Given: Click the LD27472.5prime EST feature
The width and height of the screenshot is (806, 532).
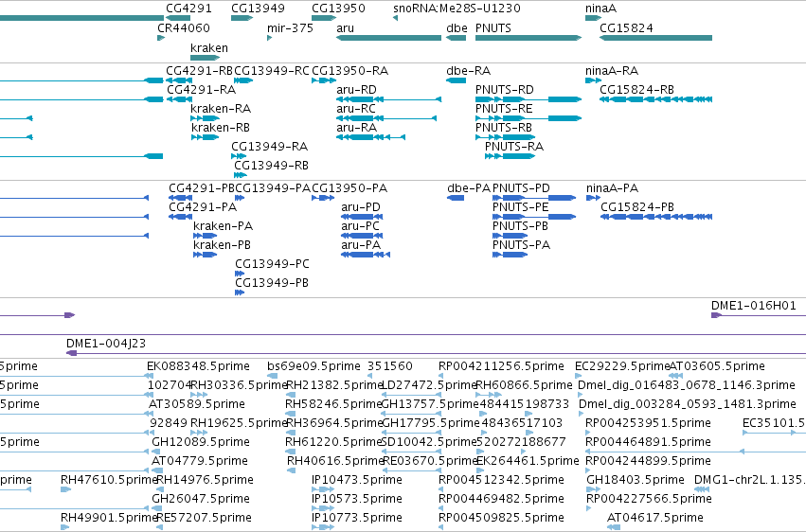Looking at the screenshot, I should pos(411,395).
